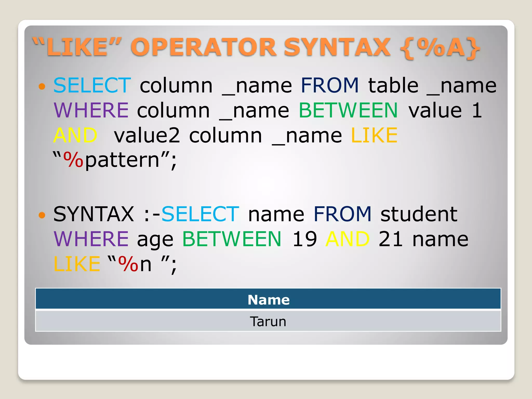Image resolution: width=532 pixels, height=399 pixels.
Task: Click the text "SYNTAX :-"
Action: pos(107,214)
